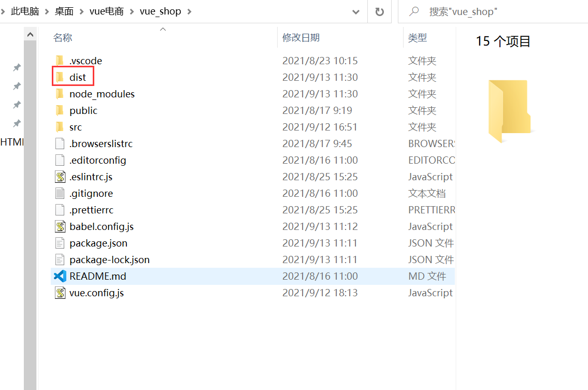588x390 pixels.
Task: Click the large folder preview thumbnail
Action: click(508, 111)
